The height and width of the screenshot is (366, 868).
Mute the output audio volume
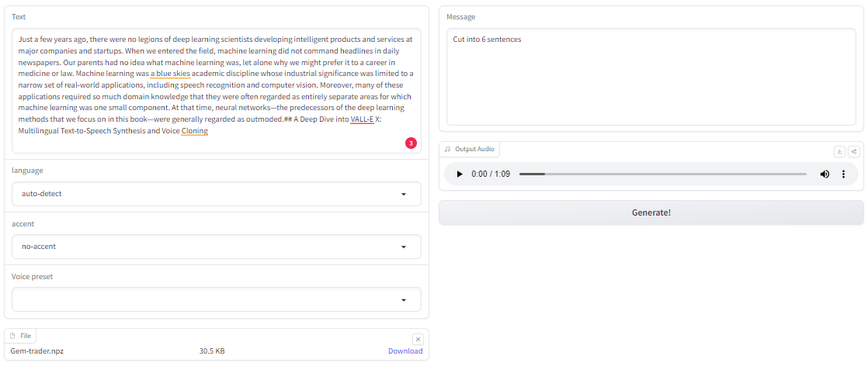(x=825, y=174)
